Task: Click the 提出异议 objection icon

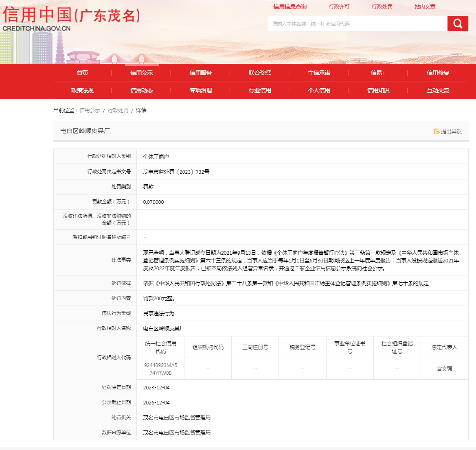Action: click(x=437, y=131)
